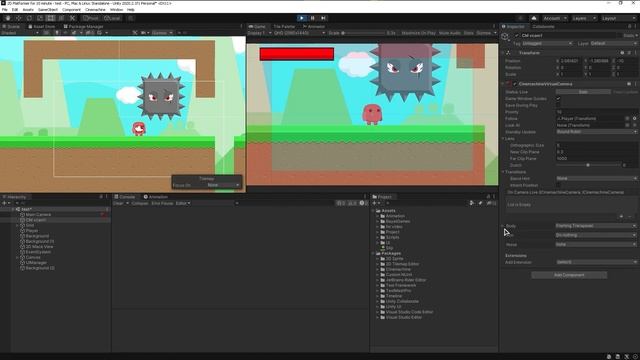Select Main Camera in Hierarchy
The image size is (640, 360).
[x=38, y=215]
